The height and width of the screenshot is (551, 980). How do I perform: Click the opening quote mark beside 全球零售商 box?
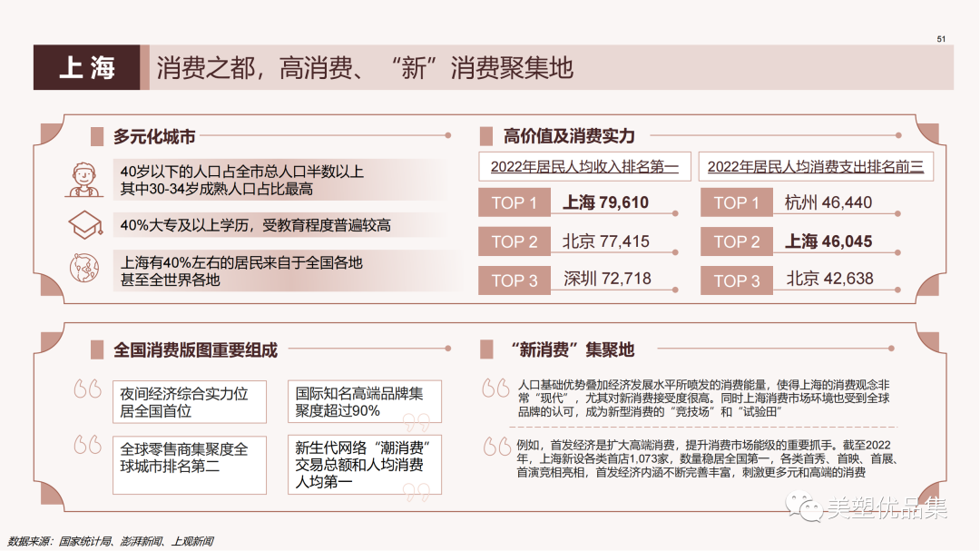[x=87, y=444]
